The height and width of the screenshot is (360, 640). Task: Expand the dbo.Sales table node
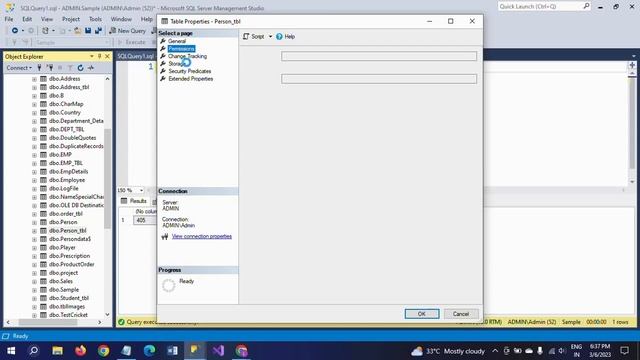click(34, 282)
